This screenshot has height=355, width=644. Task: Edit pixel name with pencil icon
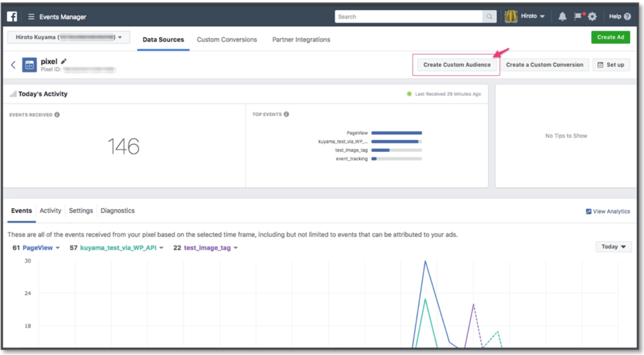pos(64,62)
